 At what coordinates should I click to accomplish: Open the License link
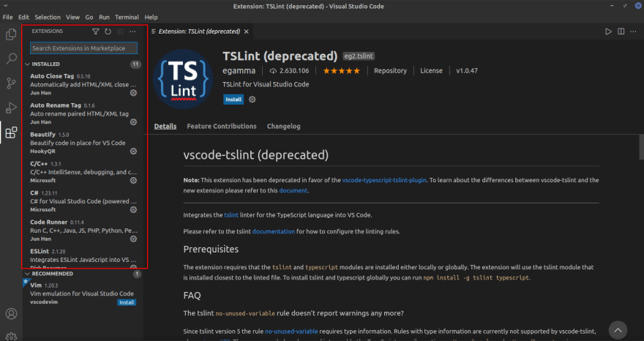click(x=431, y=71)
